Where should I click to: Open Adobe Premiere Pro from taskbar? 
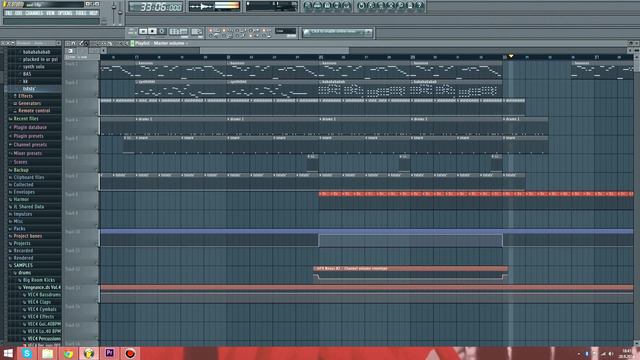(109, 353)
